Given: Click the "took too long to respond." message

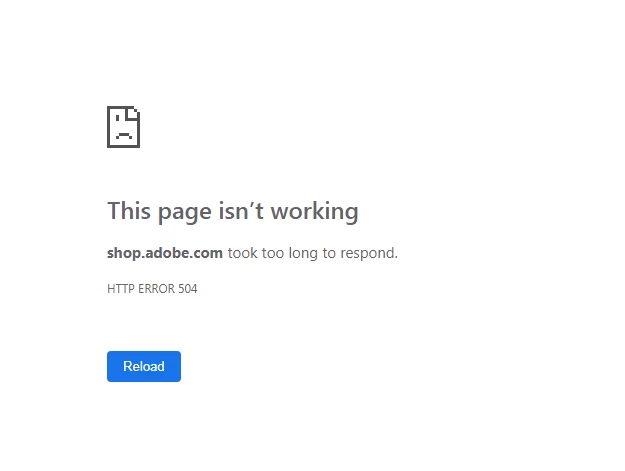Looking at the screenshot, I should pyautogui.click(x=313, y=253).
